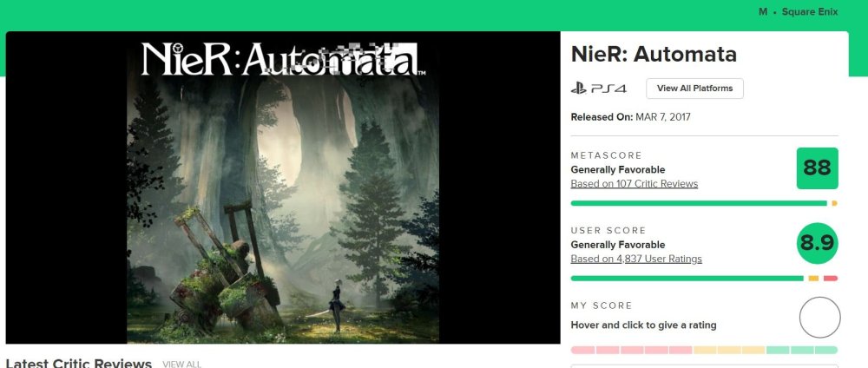868x368 pixels.
Task: Open Based on 4,837 User Ratings link
Action: [x=635, y=259]
